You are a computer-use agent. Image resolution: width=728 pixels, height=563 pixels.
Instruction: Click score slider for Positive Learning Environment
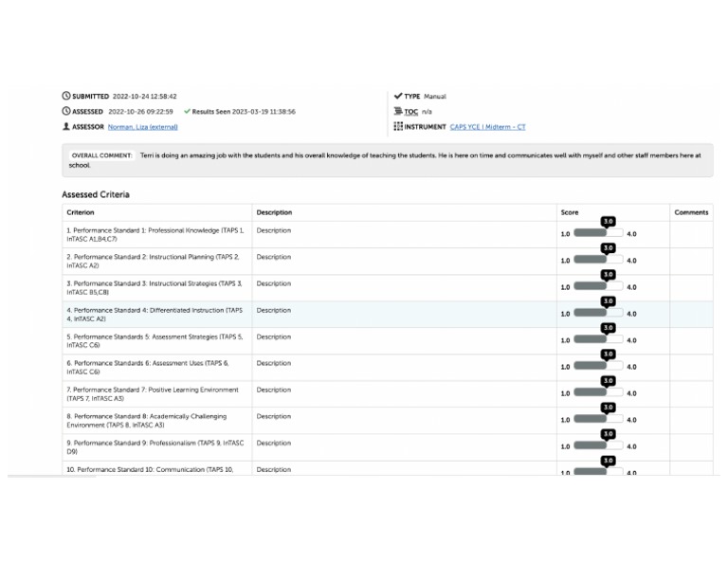[591, 393]
